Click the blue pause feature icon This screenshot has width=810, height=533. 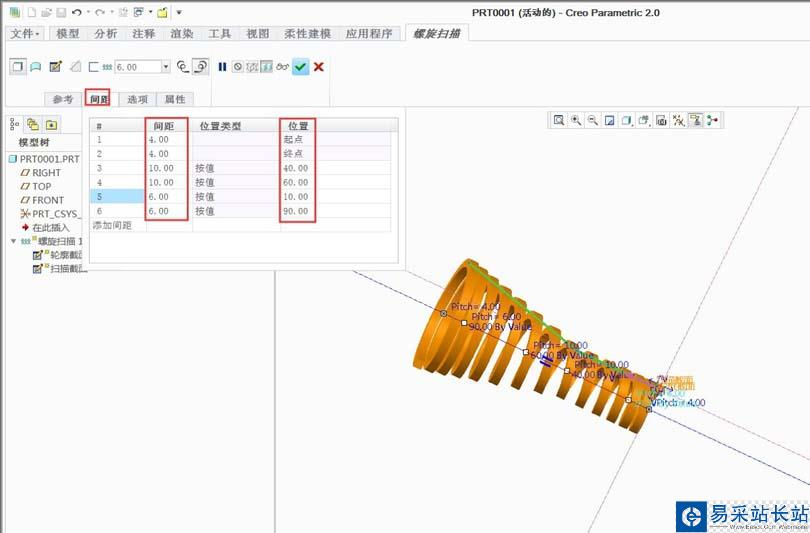[x=222, y=67]
